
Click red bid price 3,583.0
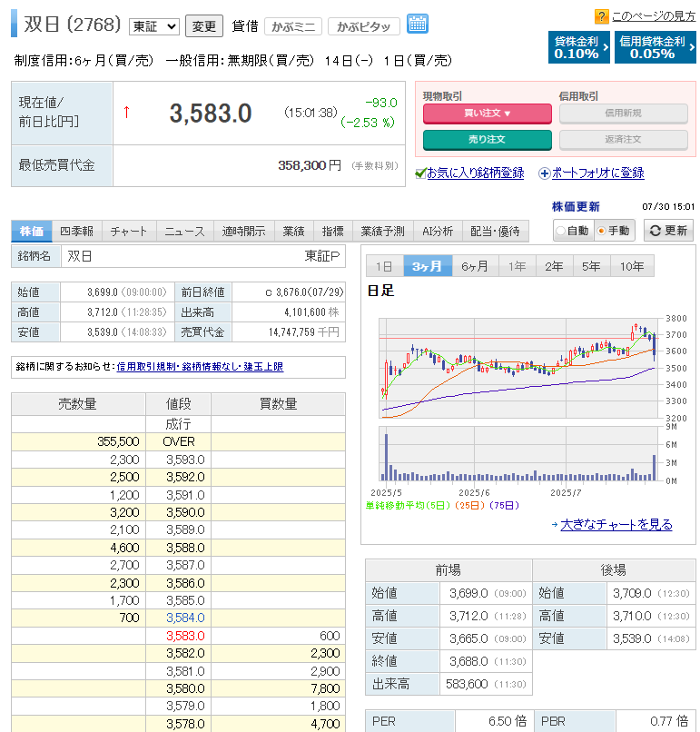pos(185,636)
